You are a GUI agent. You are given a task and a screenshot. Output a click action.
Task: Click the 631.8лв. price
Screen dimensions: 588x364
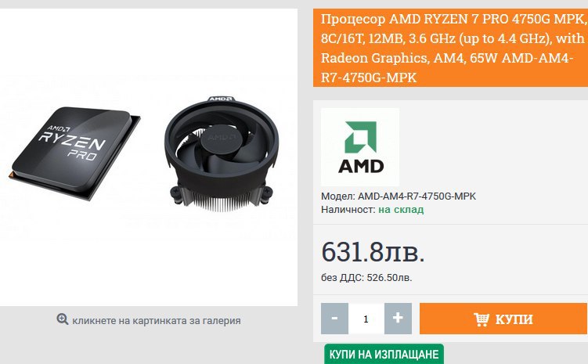pyautogui.click(x=373, y=251)
